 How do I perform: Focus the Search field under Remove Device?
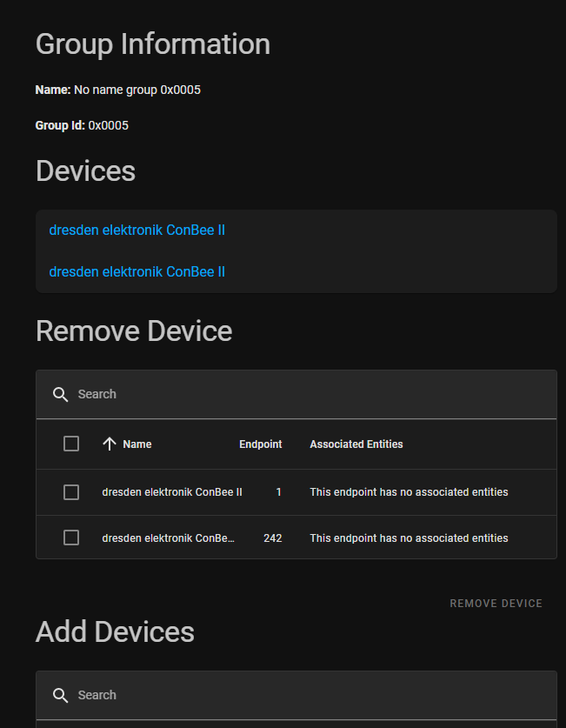[304, 394]
